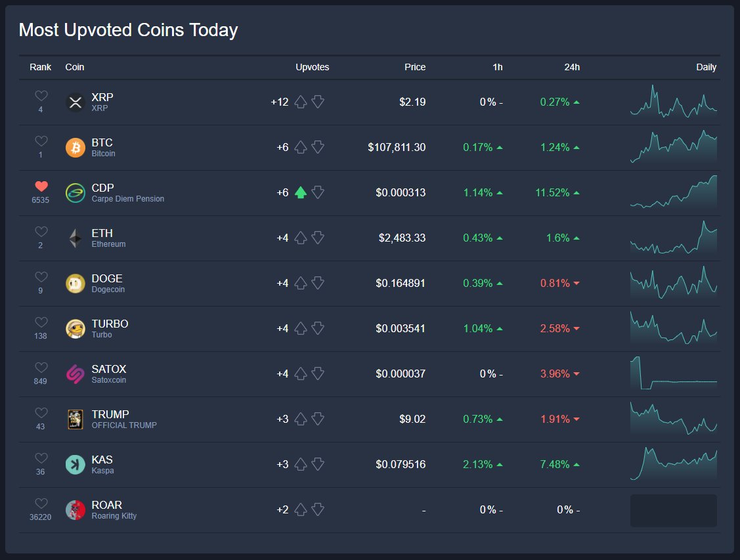This screenshot has height=560, width=740.
Task: Open the DOGE Dogecoin name link
Action: 108,283
